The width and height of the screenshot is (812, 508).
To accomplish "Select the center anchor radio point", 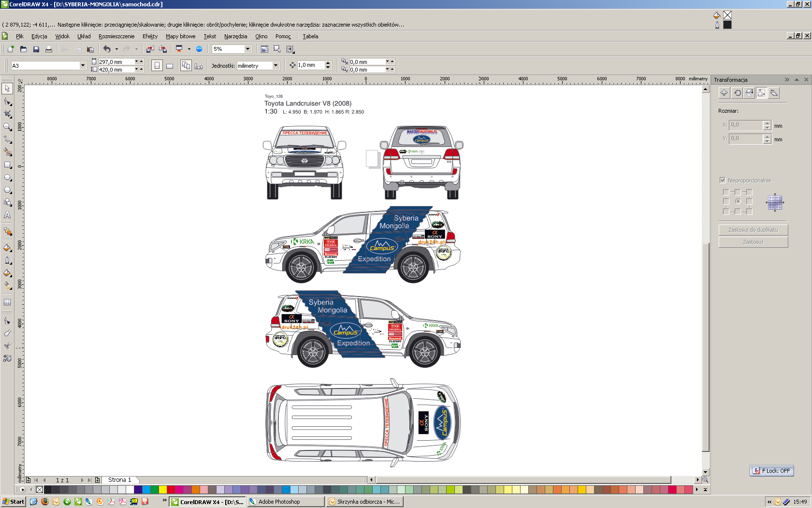I will click(738, 201).
